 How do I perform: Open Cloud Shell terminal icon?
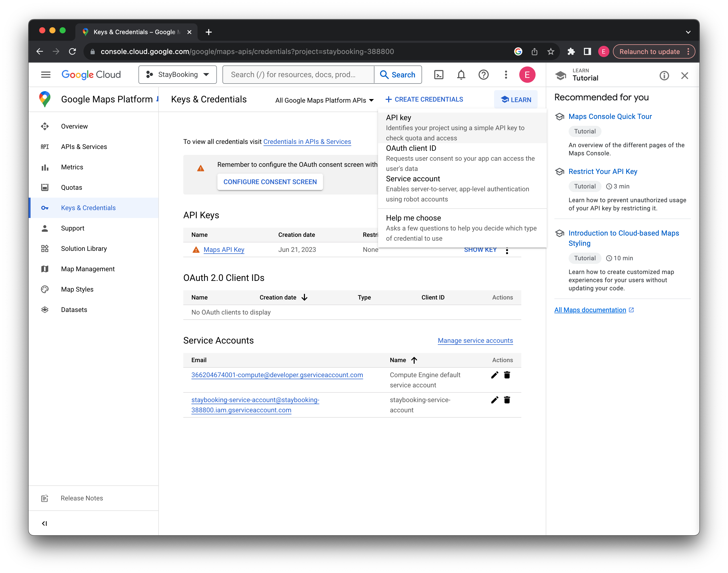click(439, 74)
